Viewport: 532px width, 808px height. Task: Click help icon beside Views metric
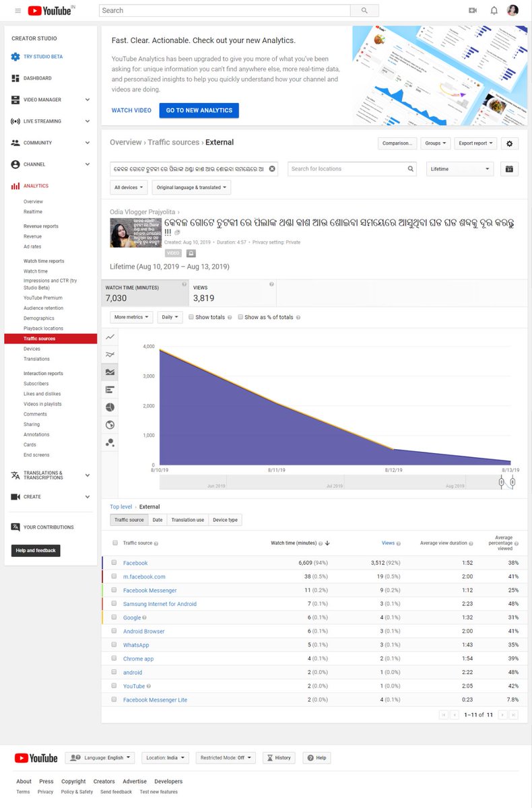(271, 285)
